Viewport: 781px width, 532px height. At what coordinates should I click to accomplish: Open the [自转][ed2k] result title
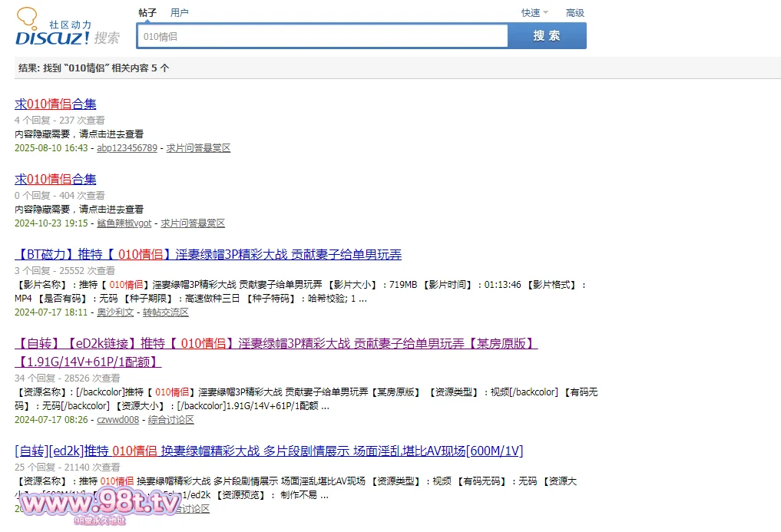pyautogui.click(x=268, y=451)
